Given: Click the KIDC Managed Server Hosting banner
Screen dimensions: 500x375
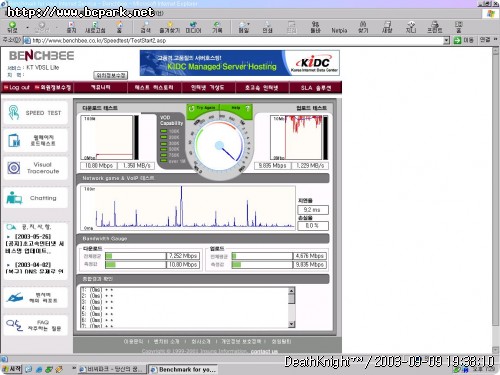Looking at the screenshot, I should [x=240, y=63].
